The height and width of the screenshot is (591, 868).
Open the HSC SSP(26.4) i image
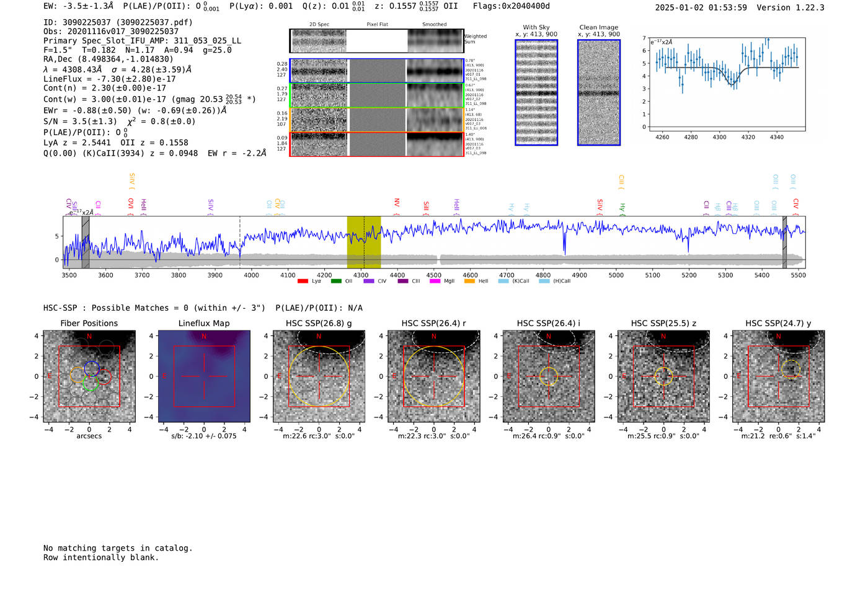549,376
